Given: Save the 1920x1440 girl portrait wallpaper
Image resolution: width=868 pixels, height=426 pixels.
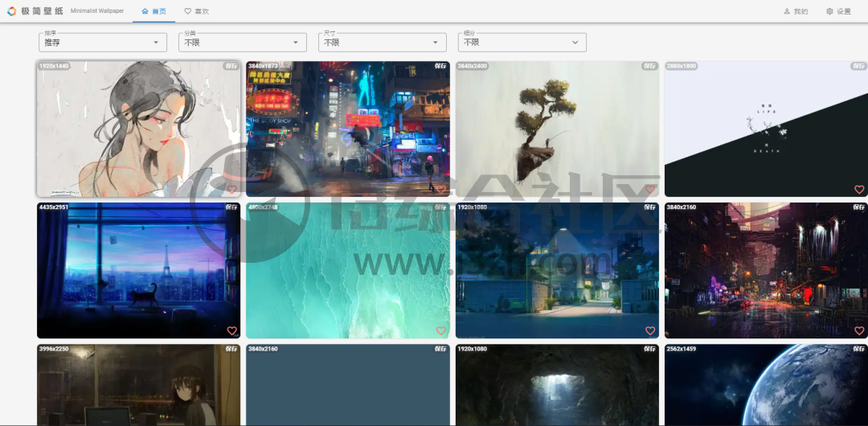Looking at the screenshot, I should click(231, 66).
